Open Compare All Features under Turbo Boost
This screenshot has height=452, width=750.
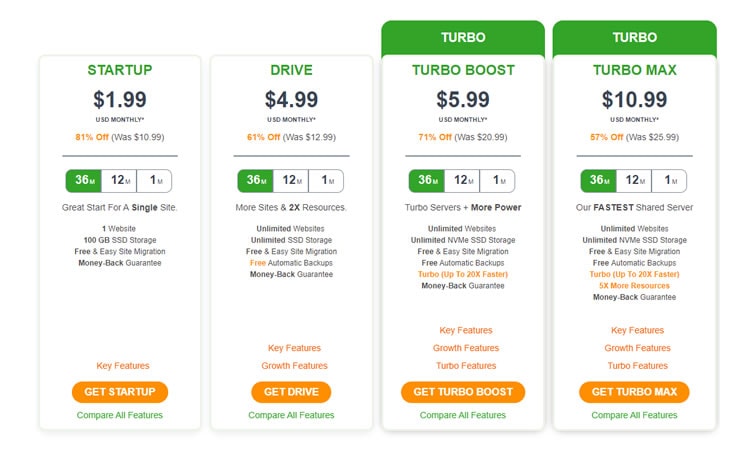pyautogui.click(x=463, y=415)
